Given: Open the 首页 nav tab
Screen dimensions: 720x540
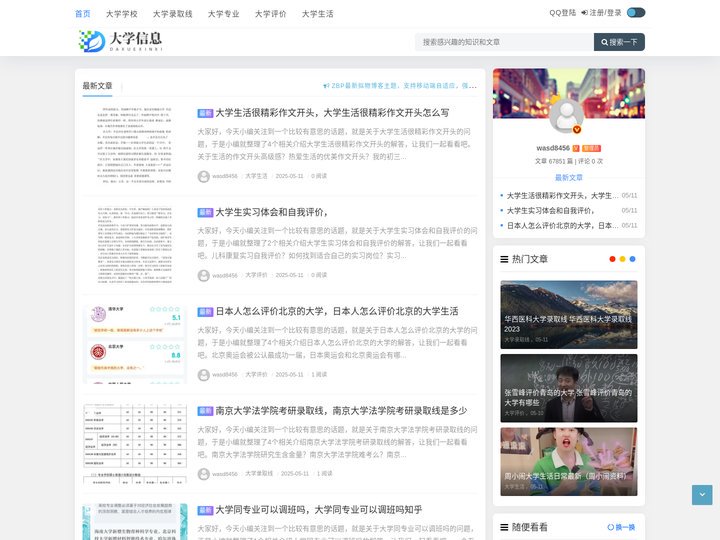Looking at the screenshot, I should pos(83,14).
